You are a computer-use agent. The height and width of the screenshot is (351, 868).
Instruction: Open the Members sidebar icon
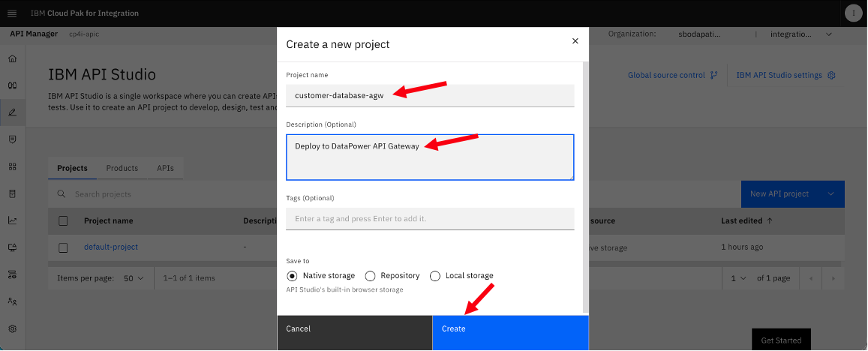(12, 301)
